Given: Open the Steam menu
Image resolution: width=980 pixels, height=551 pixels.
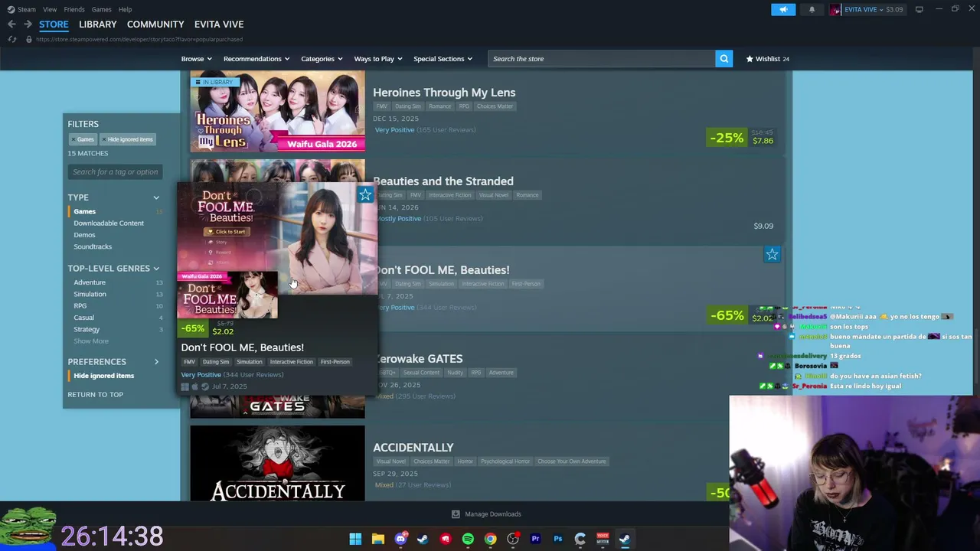Looking at the screenshot, I should click(x=26, y=9).
